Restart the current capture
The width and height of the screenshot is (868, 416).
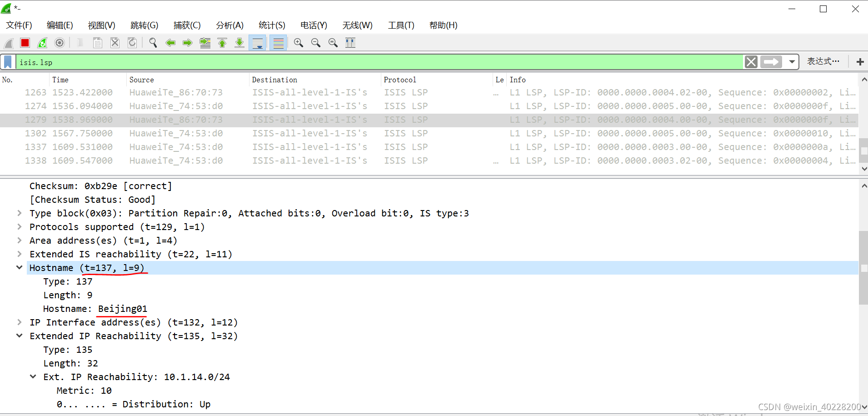click(x=42, y=43)
